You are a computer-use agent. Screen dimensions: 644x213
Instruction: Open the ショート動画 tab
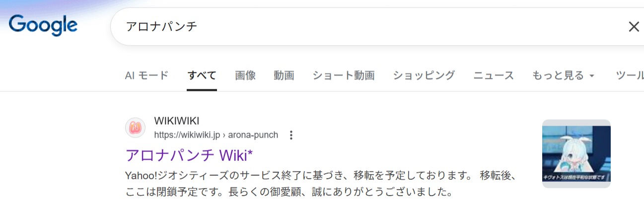(344, 75)
